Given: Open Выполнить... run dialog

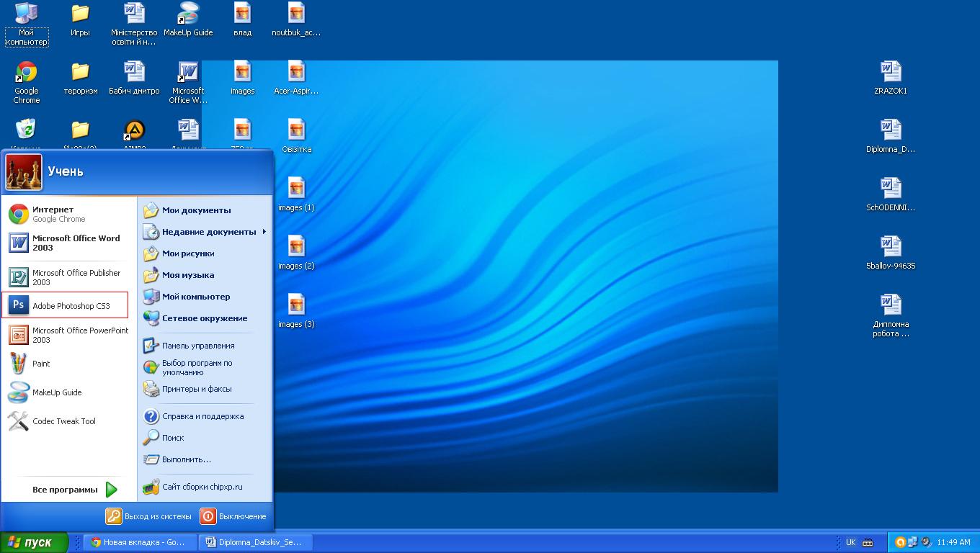Looking at the screenshot, I should click(205, 459).
